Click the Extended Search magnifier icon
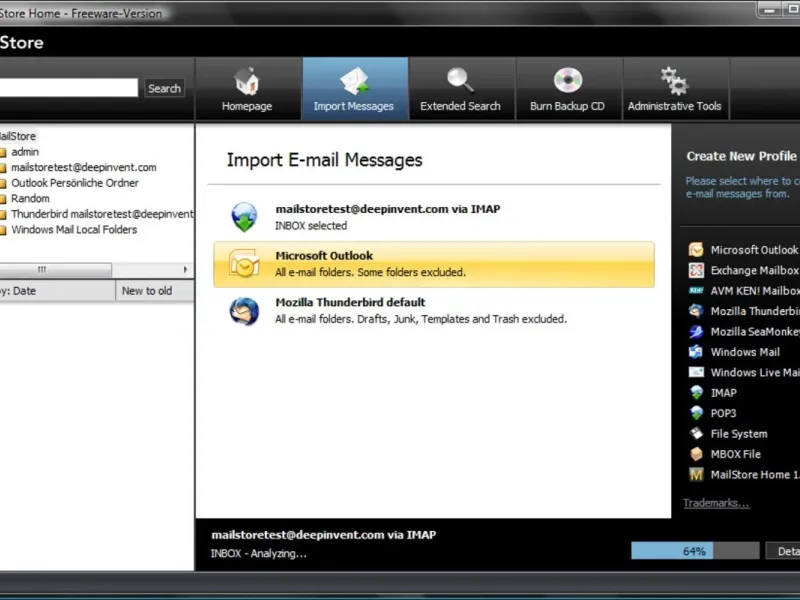Screen dimensions: 800x600 point(460,81)
